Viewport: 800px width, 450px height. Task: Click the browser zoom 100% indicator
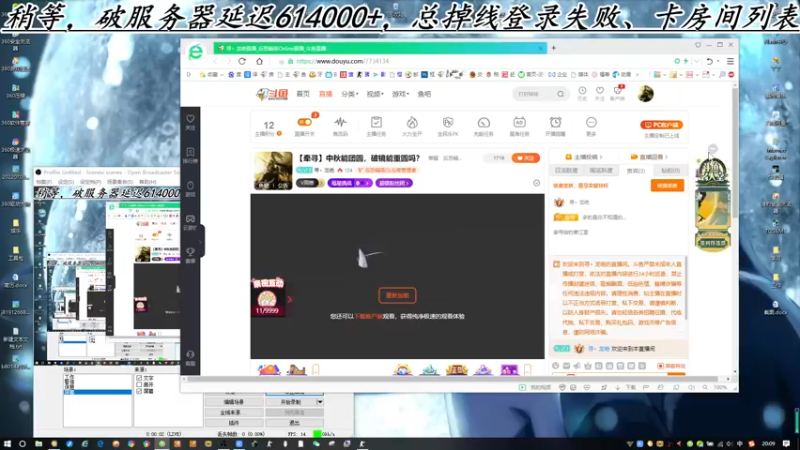pyautogui.click(x=720, y=388)
